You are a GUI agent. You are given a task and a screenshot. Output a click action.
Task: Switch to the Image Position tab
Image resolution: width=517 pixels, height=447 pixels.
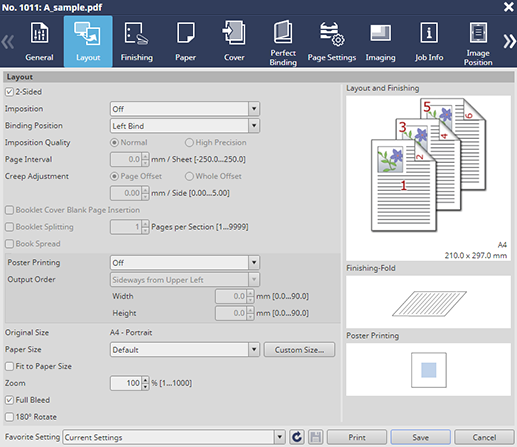click(x=478, y=43)
